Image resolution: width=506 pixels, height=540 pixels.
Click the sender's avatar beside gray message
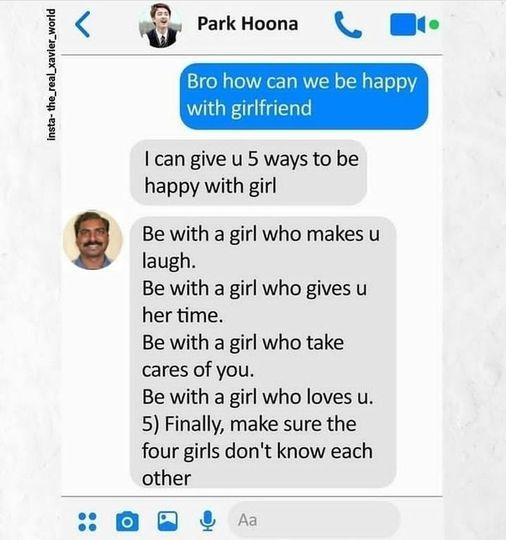92,240
